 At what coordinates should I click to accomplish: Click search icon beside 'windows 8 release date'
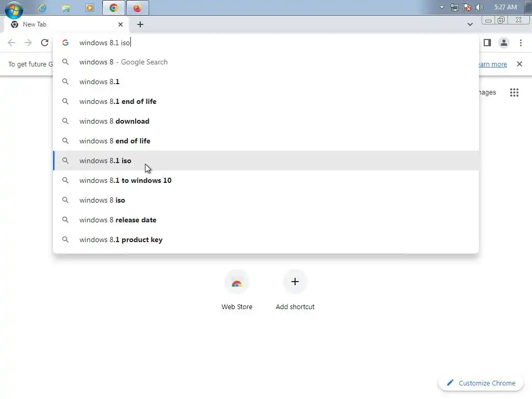(x=65, y=220)
